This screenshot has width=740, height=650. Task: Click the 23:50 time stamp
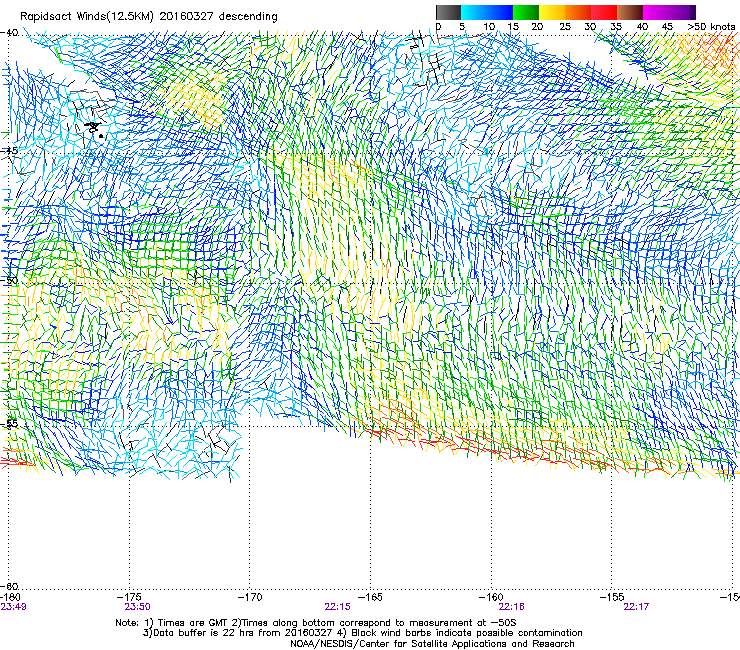pyautogui.click(x=137, y=607)
